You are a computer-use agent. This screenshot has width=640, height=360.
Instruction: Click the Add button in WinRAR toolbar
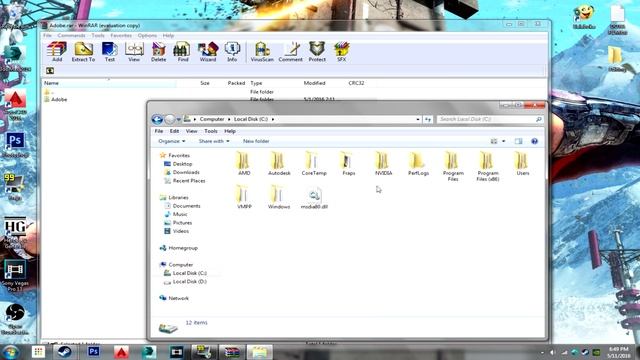(x=57, y=52)
